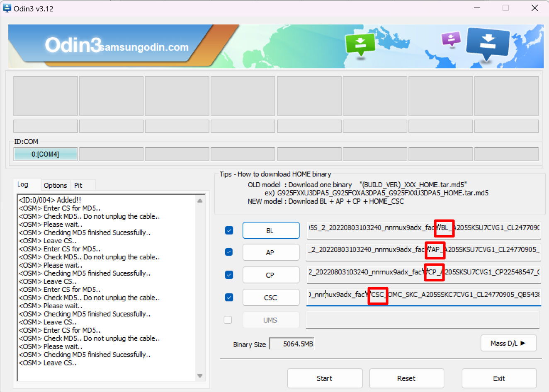Uncheck the CSC file checkbox
Image resolution: width=549 pixels, height=392 pixels.
tap(229, 297)
